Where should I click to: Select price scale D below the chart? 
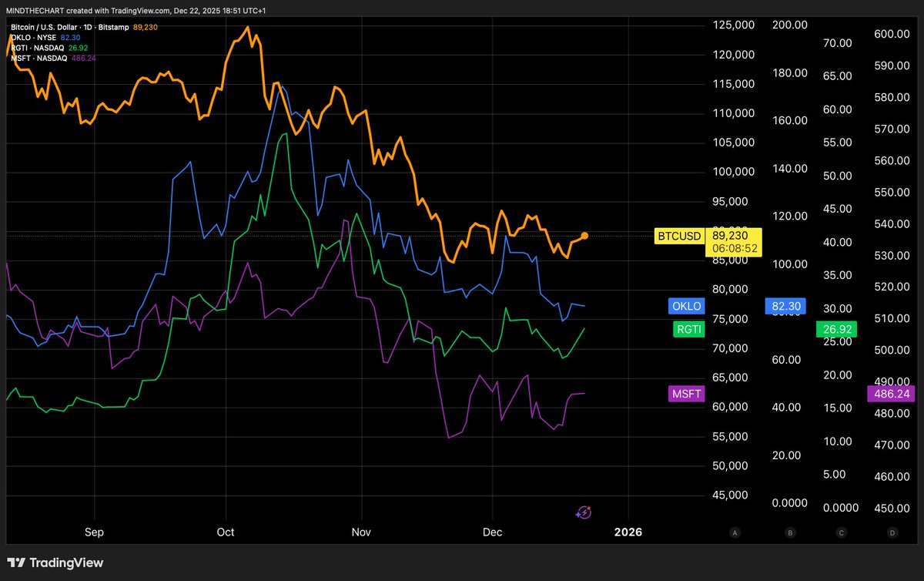[892, 532]
